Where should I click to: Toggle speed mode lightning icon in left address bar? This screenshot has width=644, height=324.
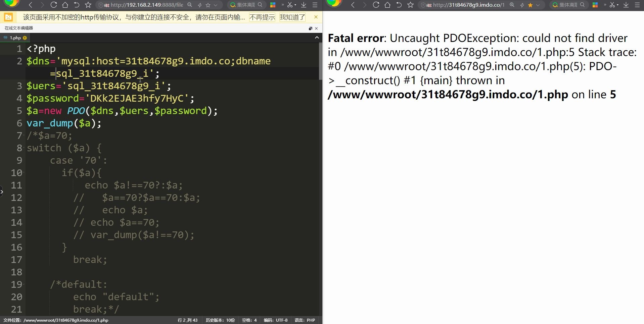200,5
